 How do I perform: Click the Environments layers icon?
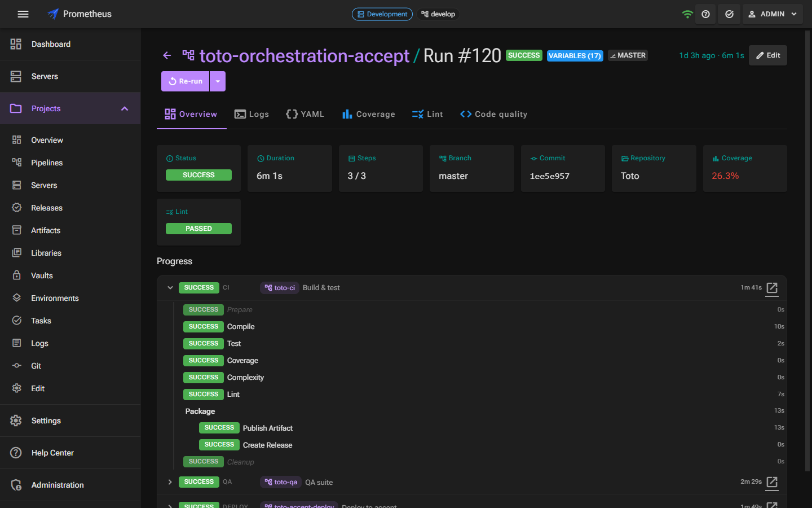pos(17,298)
